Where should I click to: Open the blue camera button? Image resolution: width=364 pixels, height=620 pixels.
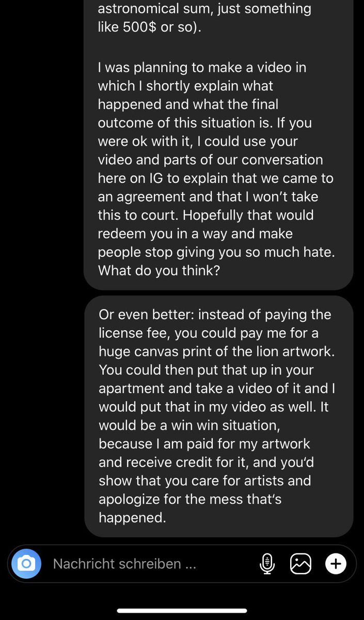tap(26, 564)
